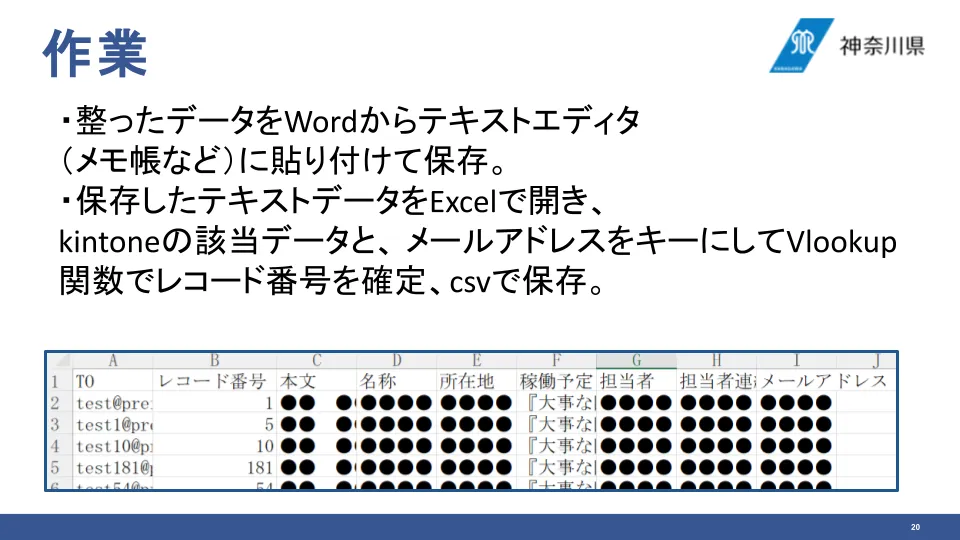Click the Kanagawa prefecture logo emblem
Image resolution: width=960 pixels, height=540 pixels.
[x=801, y=45]
